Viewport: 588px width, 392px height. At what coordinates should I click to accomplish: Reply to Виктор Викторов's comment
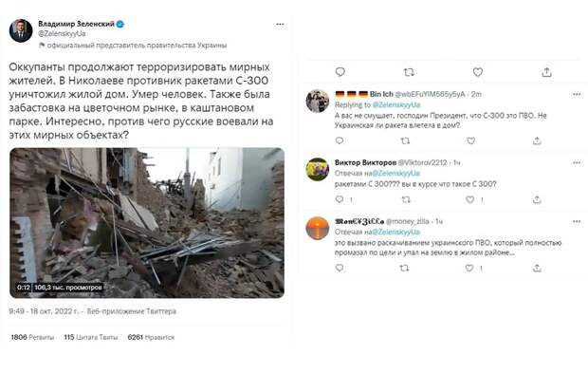coord(340,199)
